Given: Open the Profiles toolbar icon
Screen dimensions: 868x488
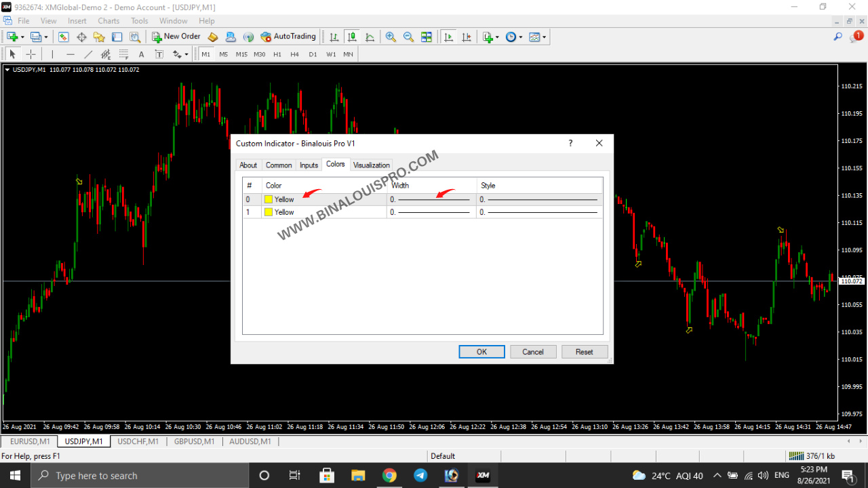Looking at the screenshot, I should click(35, 37).
